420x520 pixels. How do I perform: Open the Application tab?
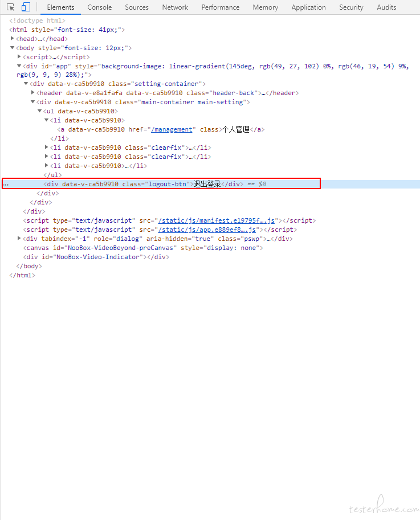click(x=308, y=7)
